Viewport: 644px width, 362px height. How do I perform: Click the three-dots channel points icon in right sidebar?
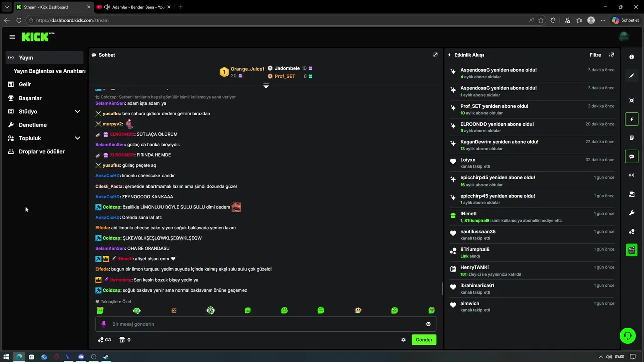(x=632, y=232)
